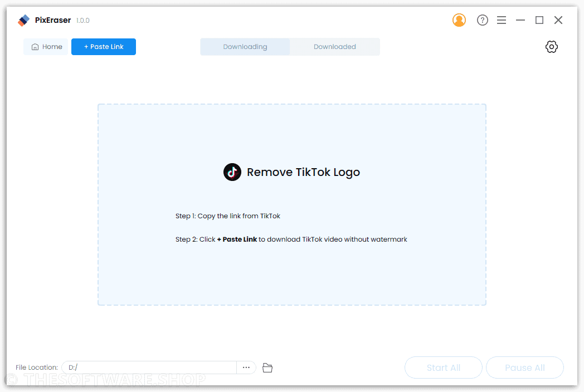Click the TikTok logo icon
This screenshot has width=584, height=392.
coord(232,172)
